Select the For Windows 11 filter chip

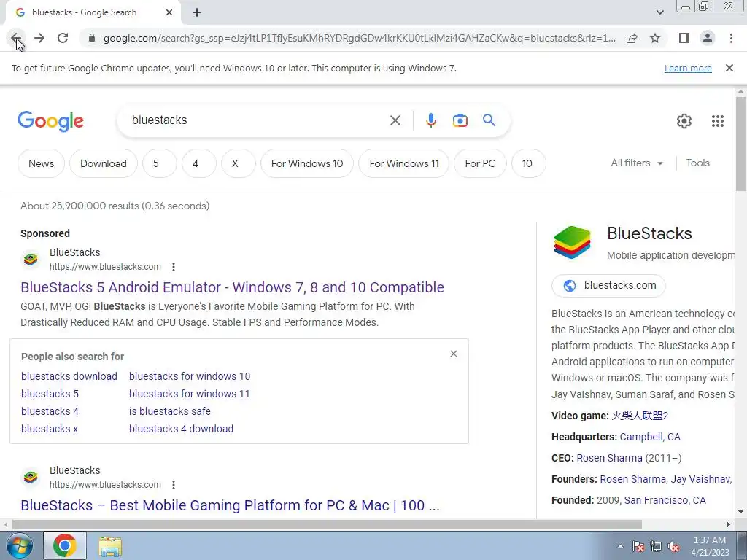404,163
